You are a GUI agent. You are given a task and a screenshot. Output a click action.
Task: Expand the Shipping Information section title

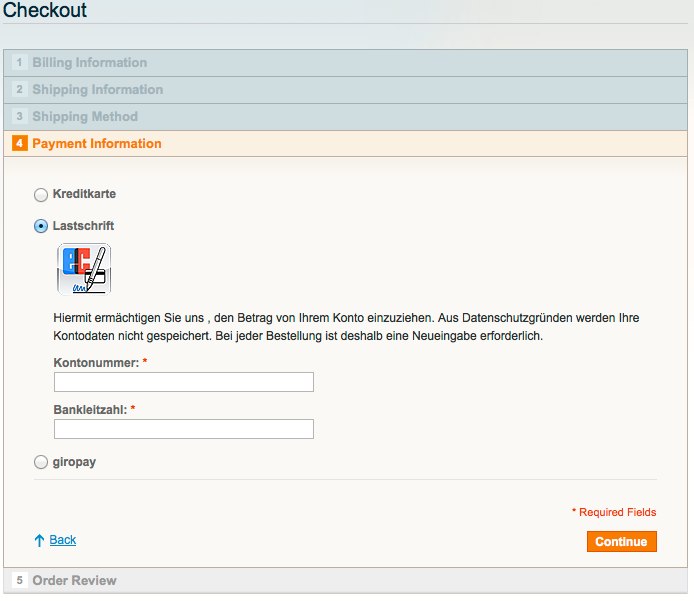pos(98,90)
